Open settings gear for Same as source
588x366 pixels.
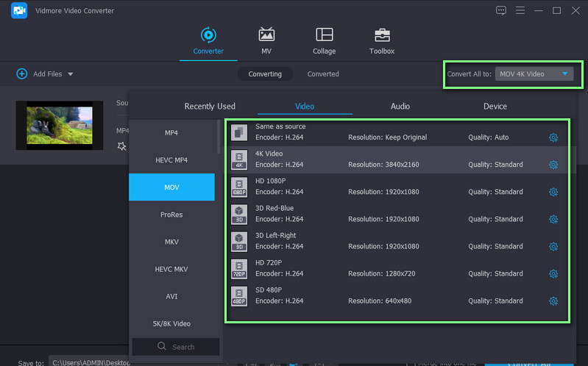(553, 137)
